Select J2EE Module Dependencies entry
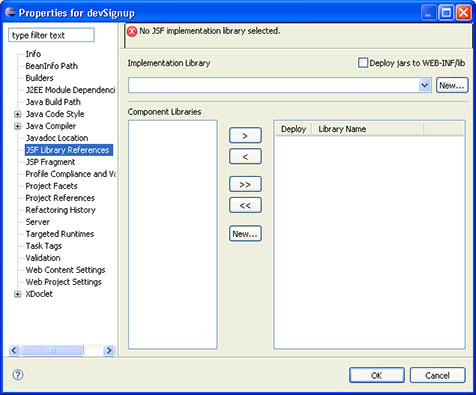This screenshot has width=476, height=395. [x=70, y=90]
